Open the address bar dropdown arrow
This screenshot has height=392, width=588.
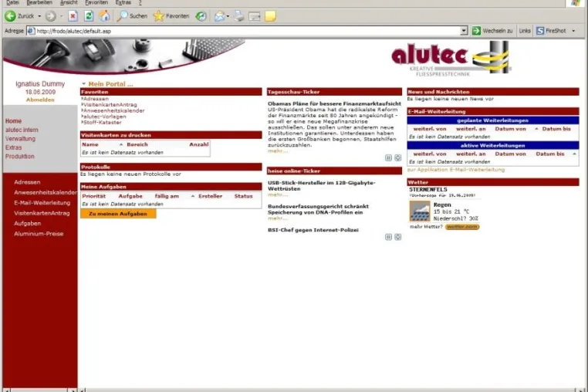[464, 31]
